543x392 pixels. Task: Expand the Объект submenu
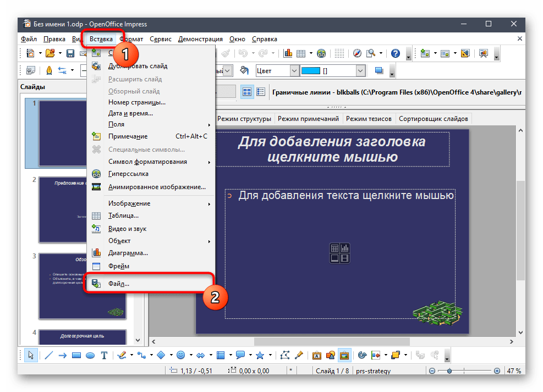point(151,241)
